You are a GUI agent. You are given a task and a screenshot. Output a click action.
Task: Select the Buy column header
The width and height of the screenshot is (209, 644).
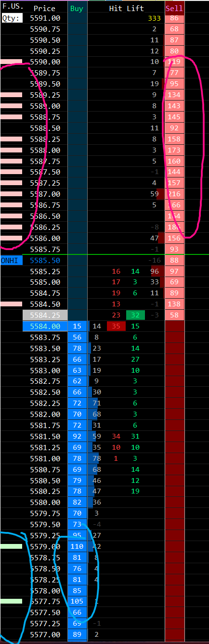coord(77,8)
